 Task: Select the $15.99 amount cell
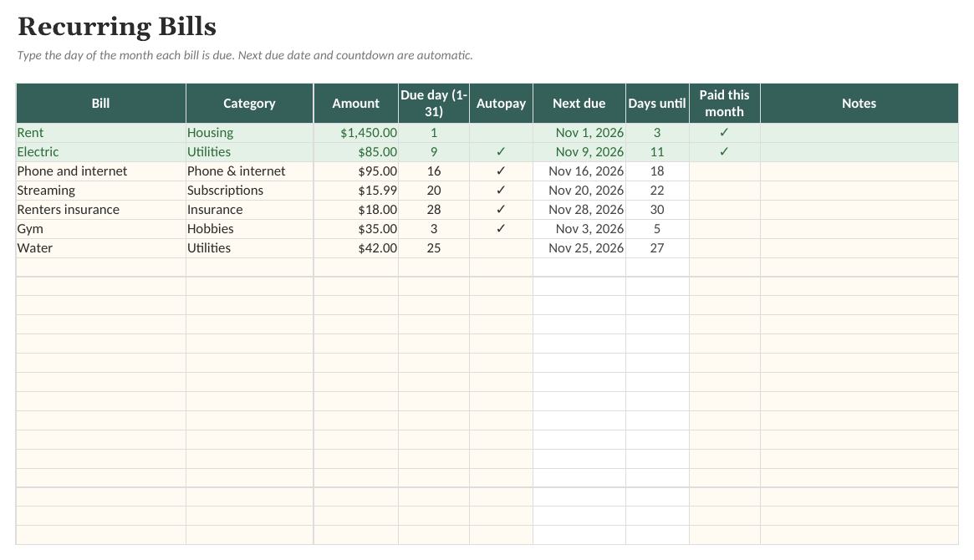click(356, 191)
